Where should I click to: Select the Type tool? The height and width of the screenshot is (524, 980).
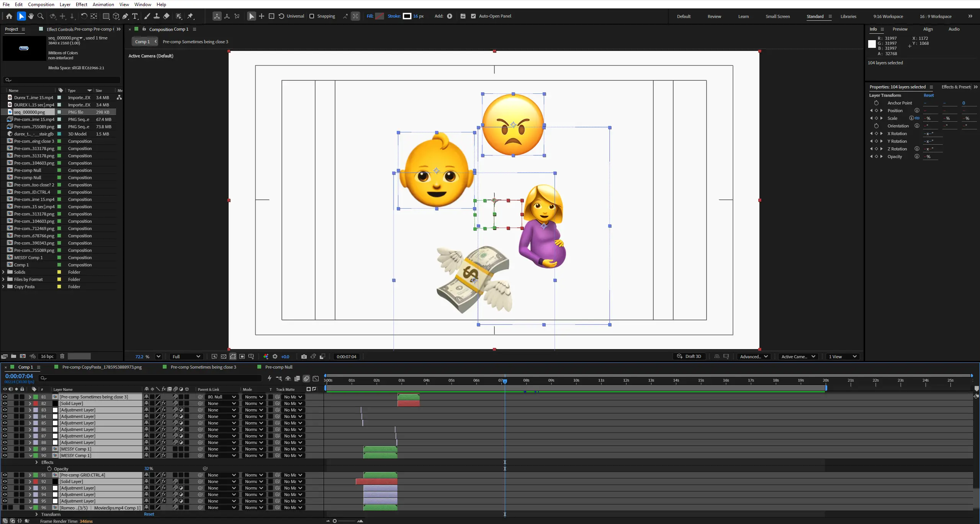coord(135,16)
